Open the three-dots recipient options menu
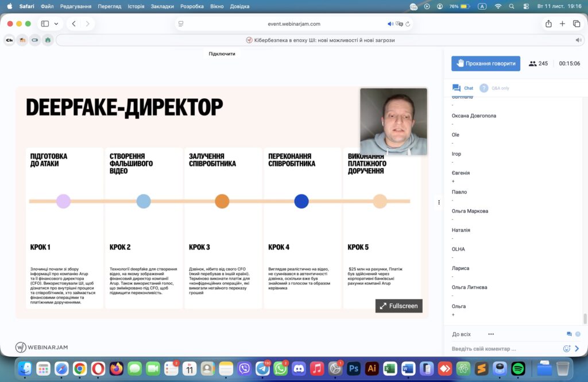The width and height of the screenshot is (588, 382). (491, 334)
